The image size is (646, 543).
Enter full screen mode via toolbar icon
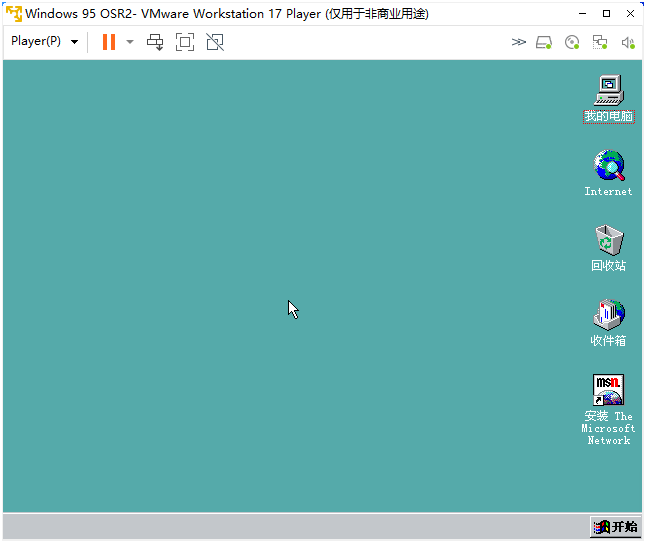[185, 42]
